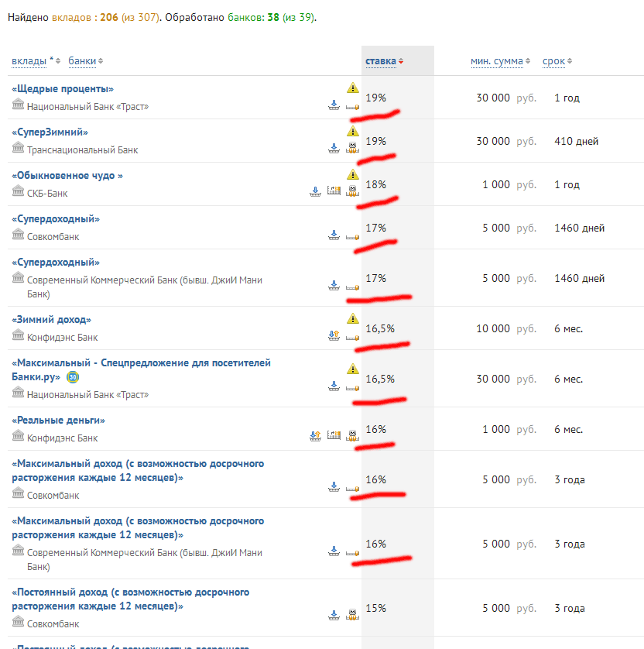Sort by «мин. сумма» column header
The height and width of the screenshot is (649, 644).
pos(496,61)
